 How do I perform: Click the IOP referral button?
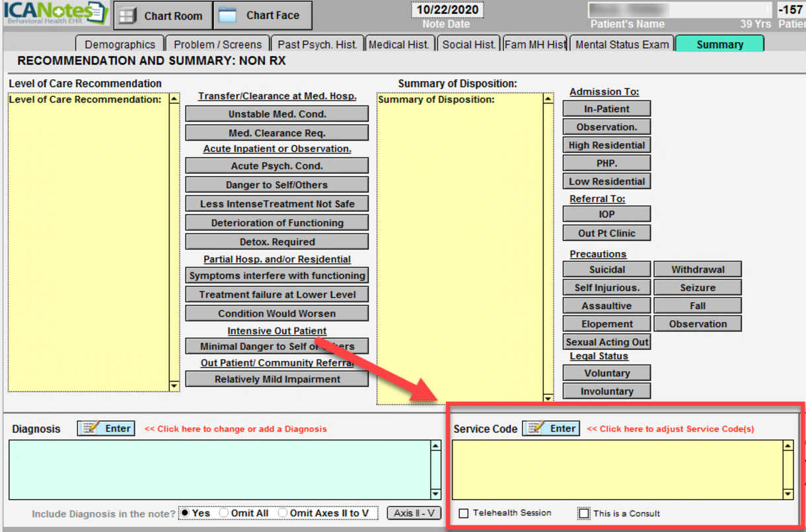(x=606, y=214)
